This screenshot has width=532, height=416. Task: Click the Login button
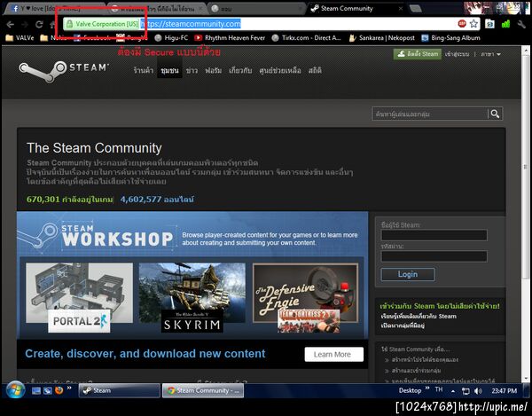click(408, 274)
